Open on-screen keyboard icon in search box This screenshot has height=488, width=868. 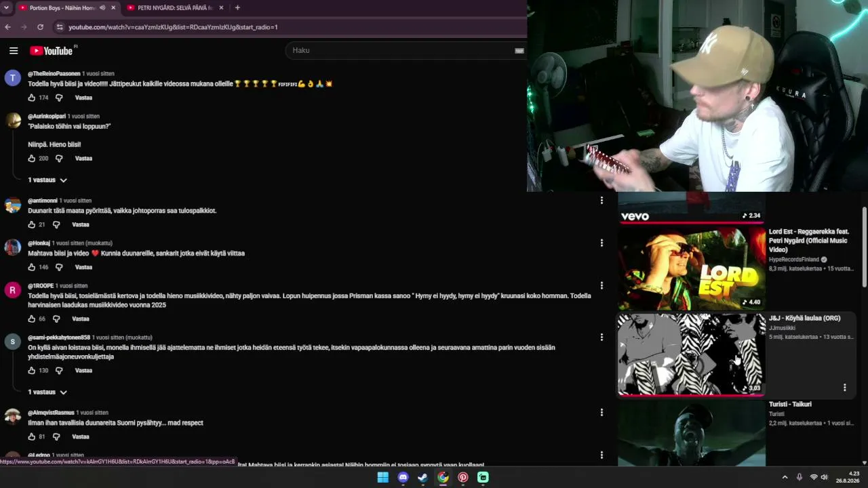519,50
